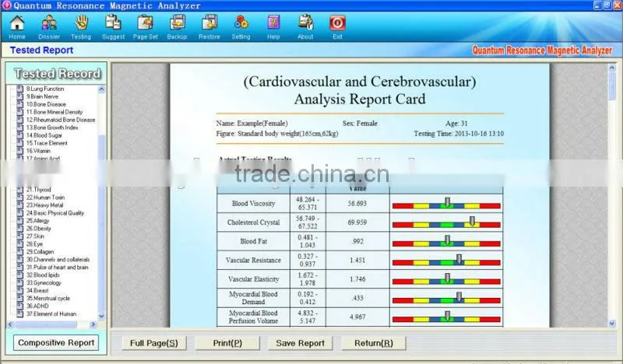The image size is (623, 364).
Task: Click the red Exit icon
Action: pyautogui.click(x=337, y=23)
